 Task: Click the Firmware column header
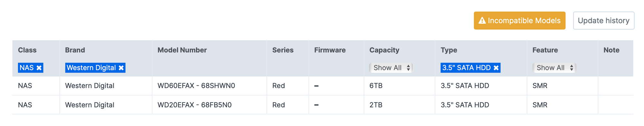tap(330, 50)
